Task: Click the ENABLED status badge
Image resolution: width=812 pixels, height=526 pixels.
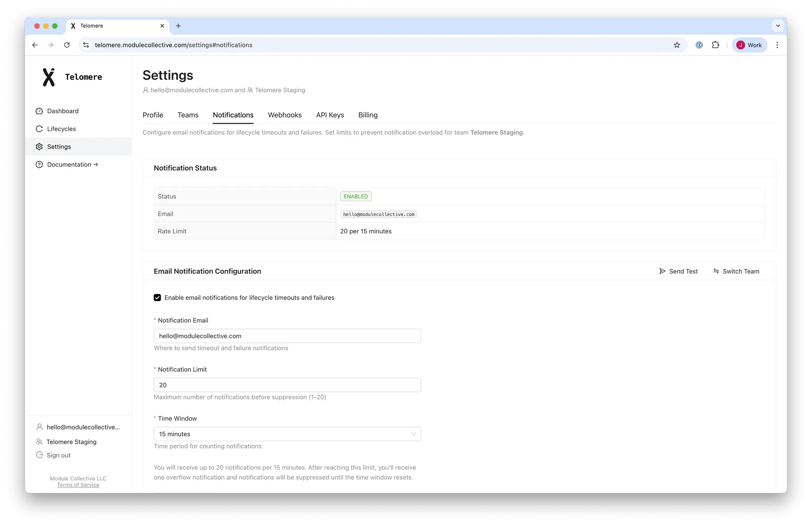Action: point(356,196)
